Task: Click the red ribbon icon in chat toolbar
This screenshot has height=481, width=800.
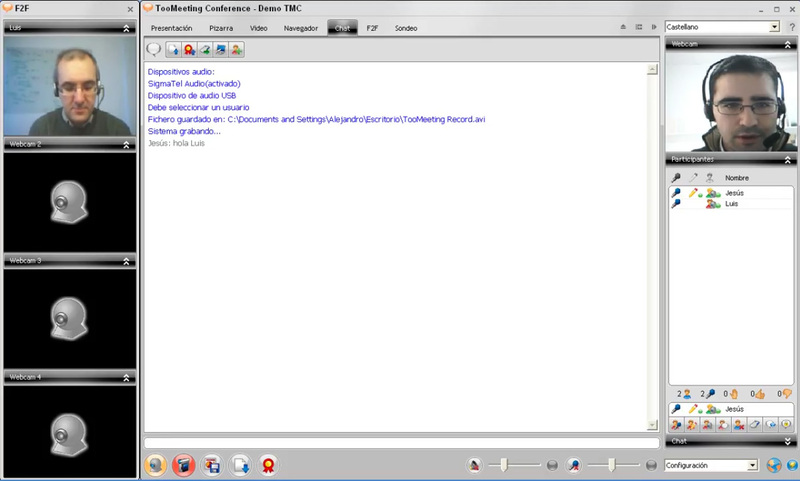Action: [x=189, y=49]
